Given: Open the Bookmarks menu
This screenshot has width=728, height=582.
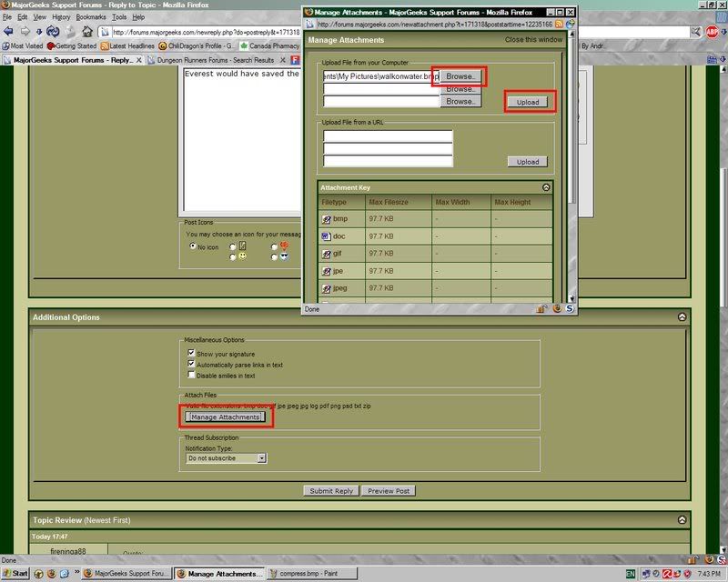Looking at the screenshot, I should [90, 17].
